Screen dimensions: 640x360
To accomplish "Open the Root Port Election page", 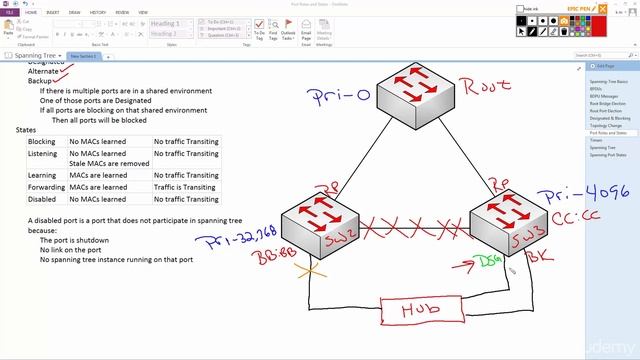I will [606, 111].
